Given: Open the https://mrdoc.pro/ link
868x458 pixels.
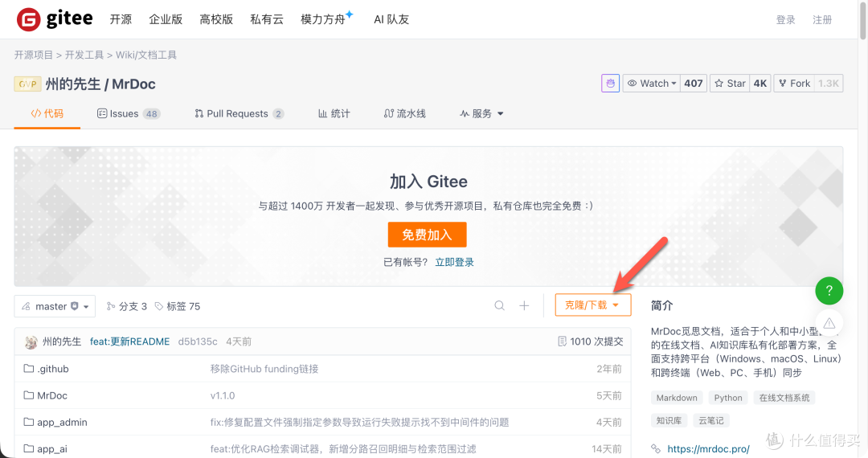Looking at the screenshot, I should click(x=708, y=448).
